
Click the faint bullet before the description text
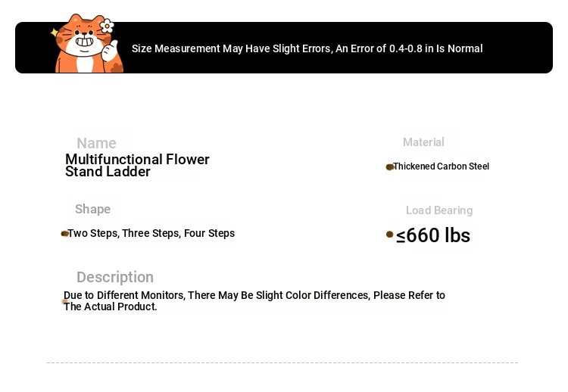coord(65,301)
